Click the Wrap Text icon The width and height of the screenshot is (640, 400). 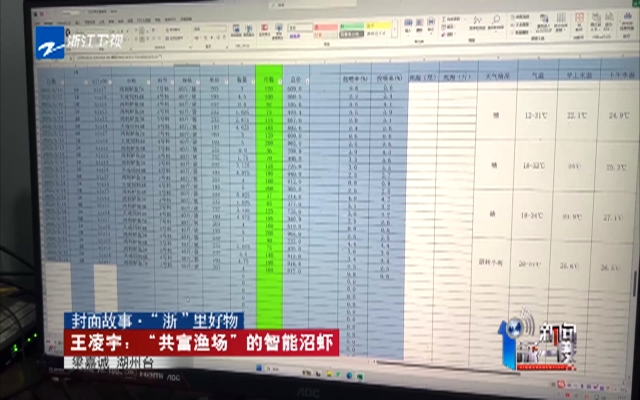pos(174,30)
